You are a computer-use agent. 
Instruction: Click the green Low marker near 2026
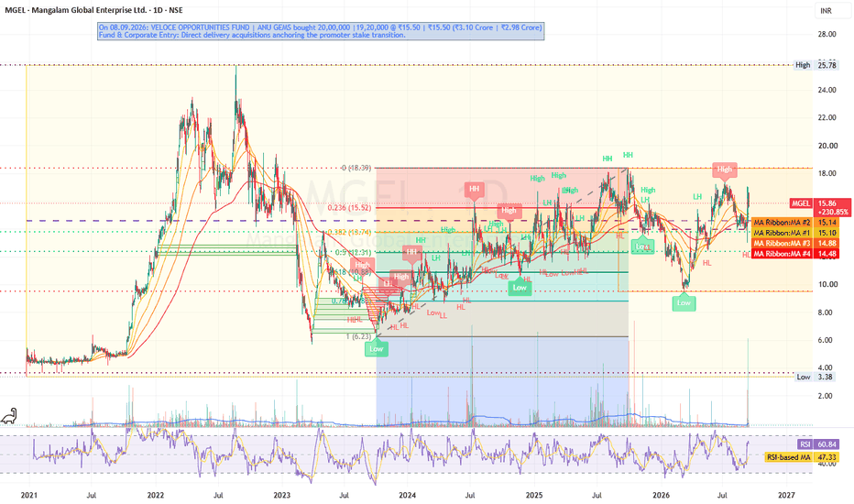(x=684, y=302)
